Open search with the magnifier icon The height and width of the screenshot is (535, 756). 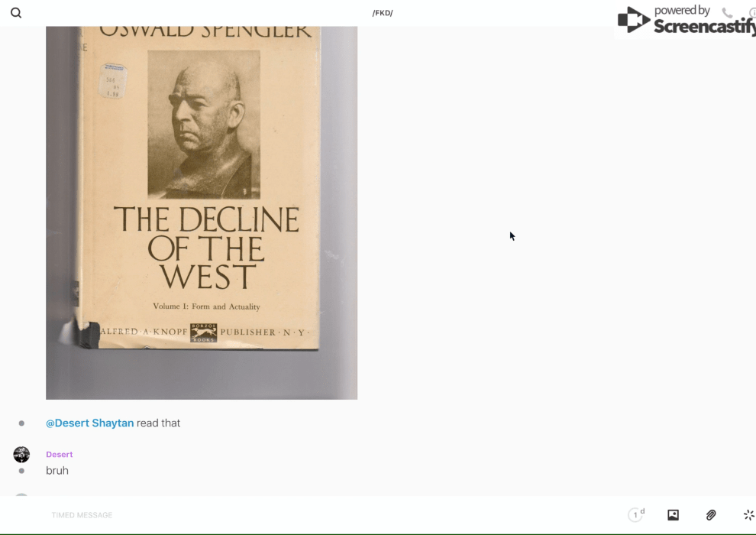pyautogui.click(x=16, y=13)
